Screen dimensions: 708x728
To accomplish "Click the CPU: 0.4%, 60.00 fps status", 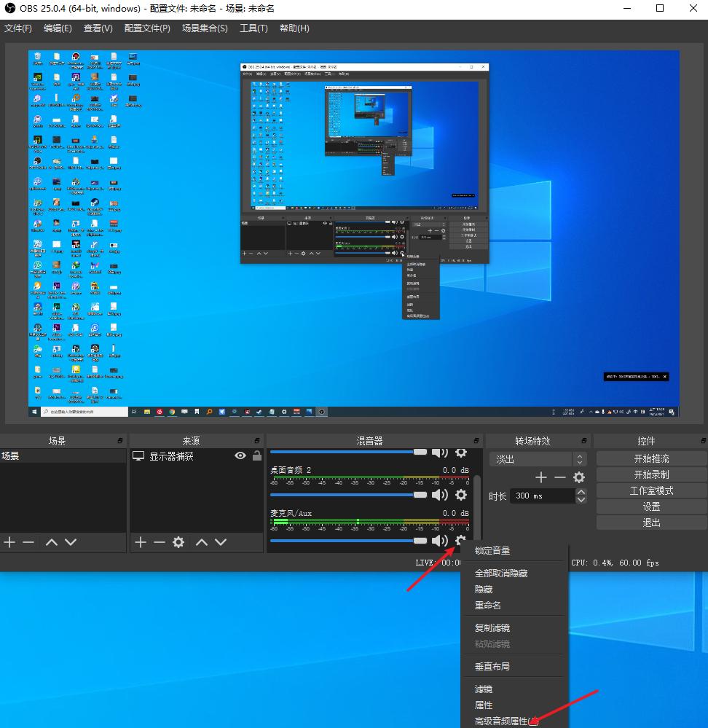I will coord(615,563).
